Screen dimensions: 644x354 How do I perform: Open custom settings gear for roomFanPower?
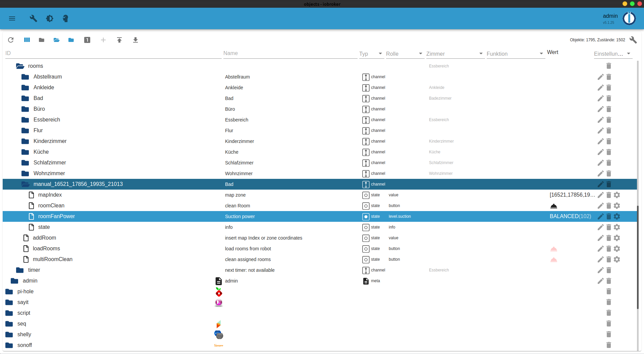[x=617, y=216]
